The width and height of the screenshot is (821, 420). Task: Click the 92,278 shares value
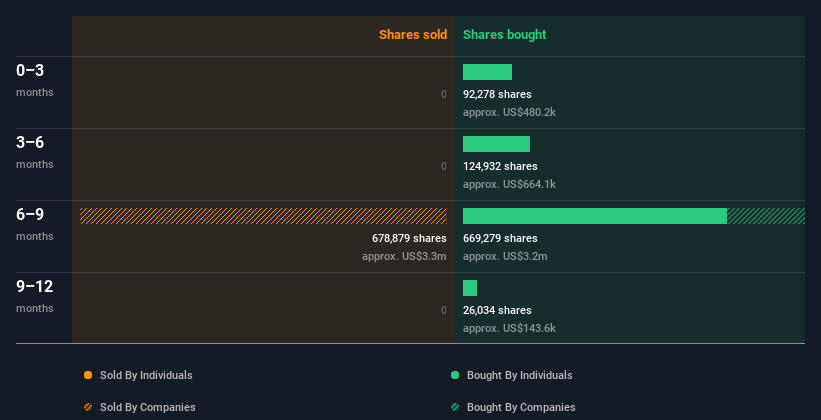click(497, 94)
